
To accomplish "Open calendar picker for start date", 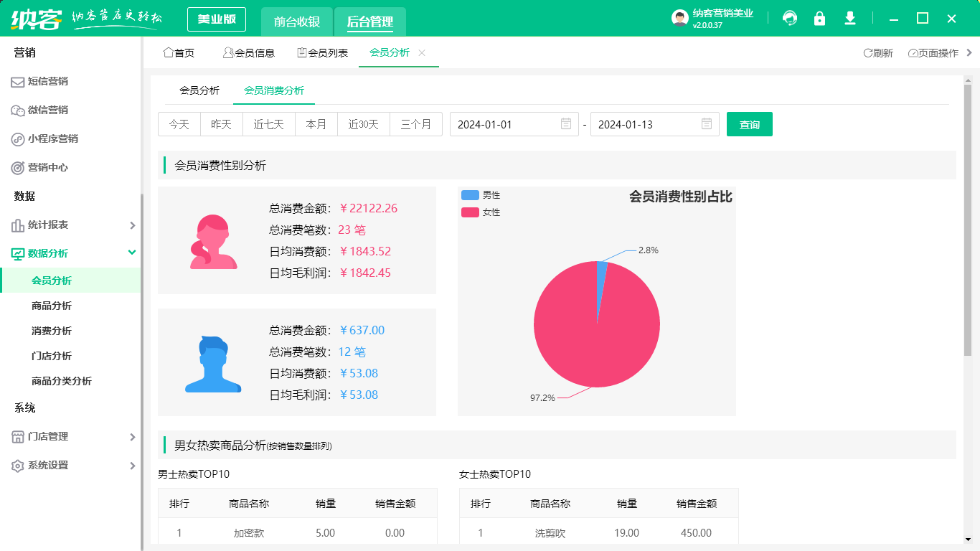I will click(x=565, y=124).
